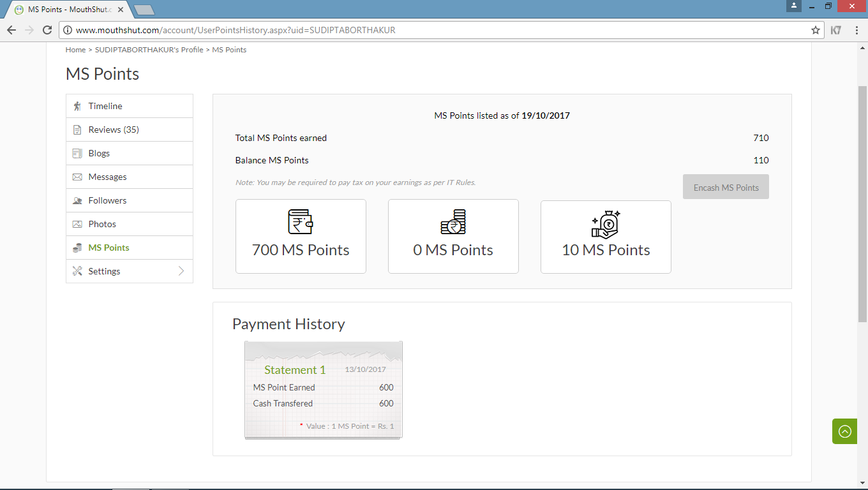Click the Settings tools icon
The height and width of the screenshot is (490, 868).
[77, 271]
